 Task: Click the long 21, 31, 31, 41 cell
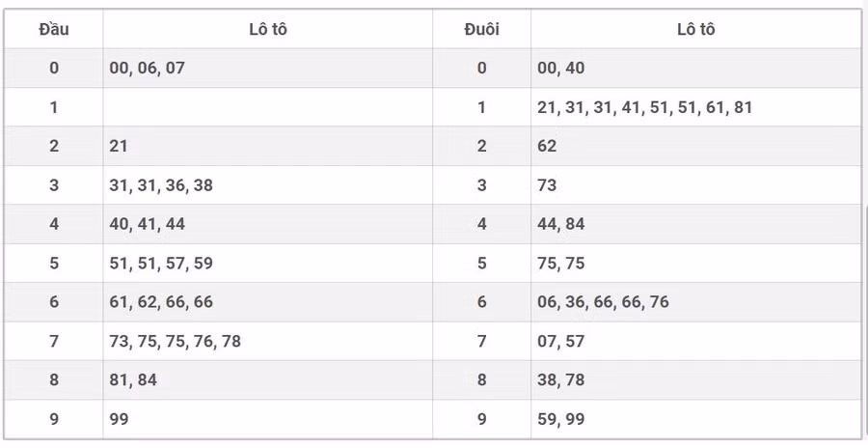644,107
